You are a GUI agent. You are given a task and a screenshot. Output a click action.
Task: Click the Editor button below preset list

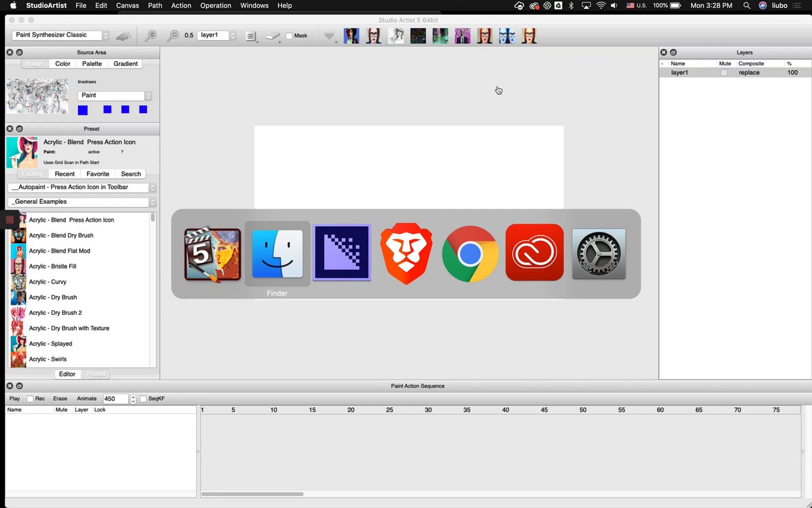click(67, 374)
